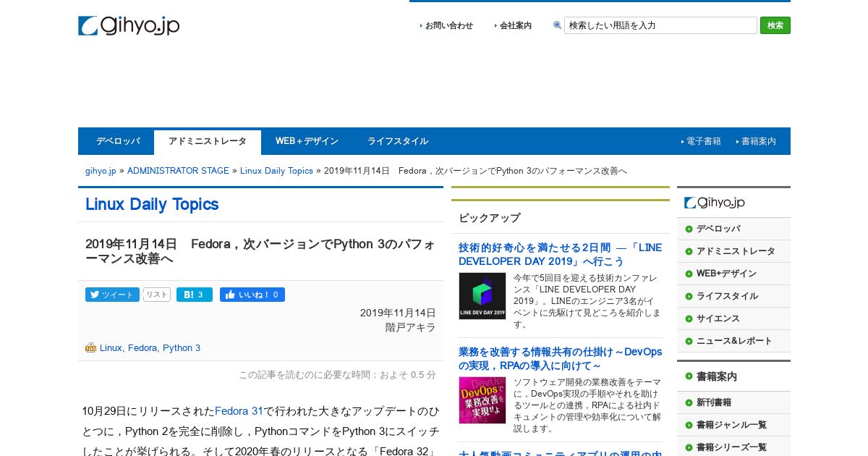Screen dimensions: 868x456
Task: Switch to ライフスタイル navigation tab
Action: [398, 141]
